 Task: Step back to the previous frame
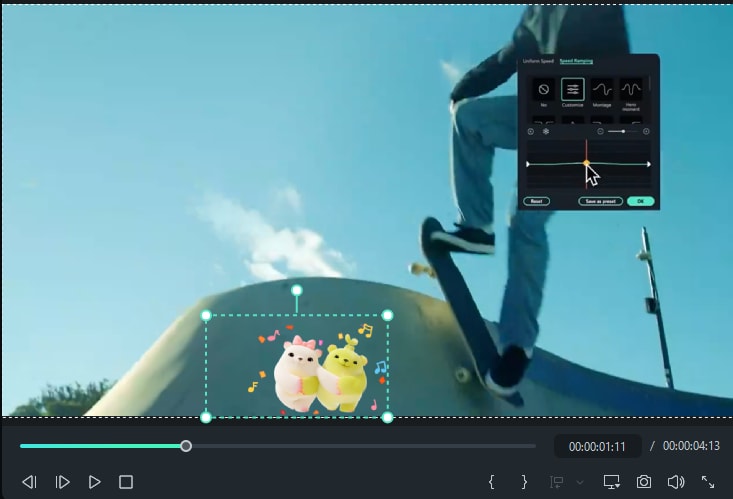click(29, 482)
